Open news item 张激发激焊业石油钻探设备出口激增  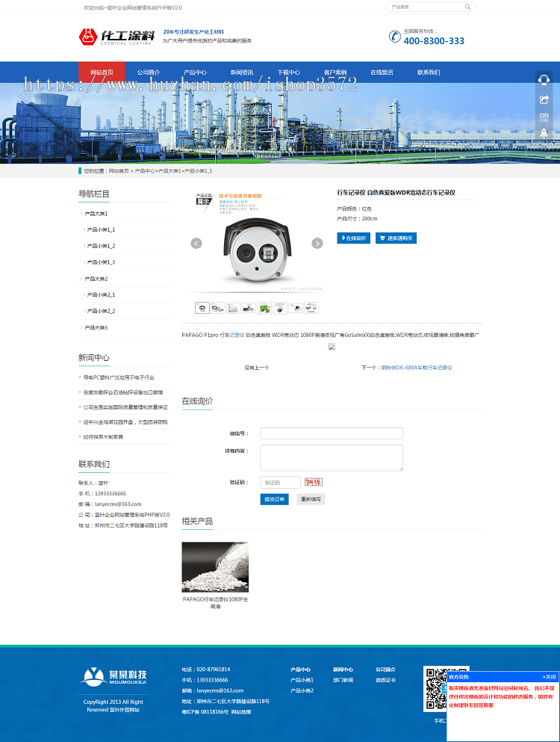coord(123,392)
